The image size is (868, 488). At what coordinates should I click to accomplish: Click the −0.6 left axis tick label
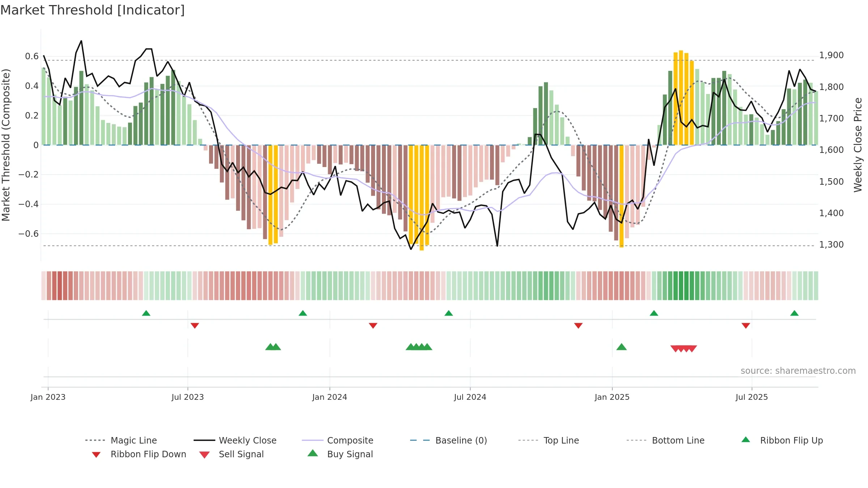pos(29,234)
